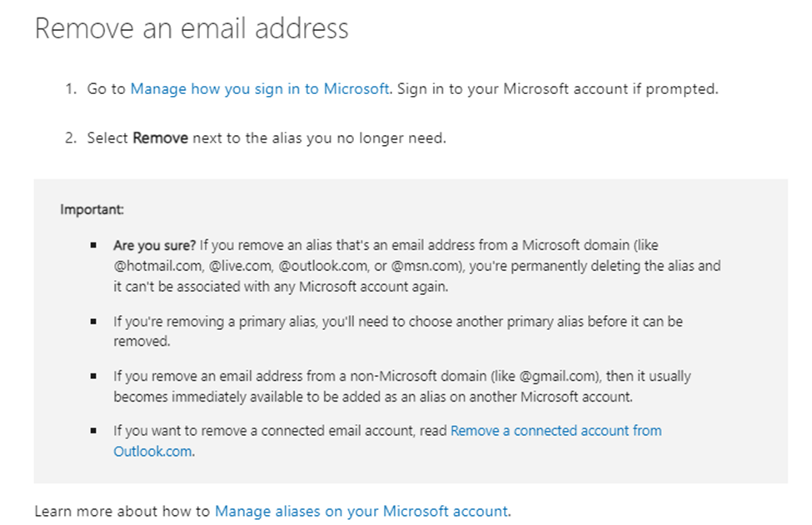The image size is (812, 525).
Task: Click the @gmail.com domain text
Action: (x=559, y=376)
